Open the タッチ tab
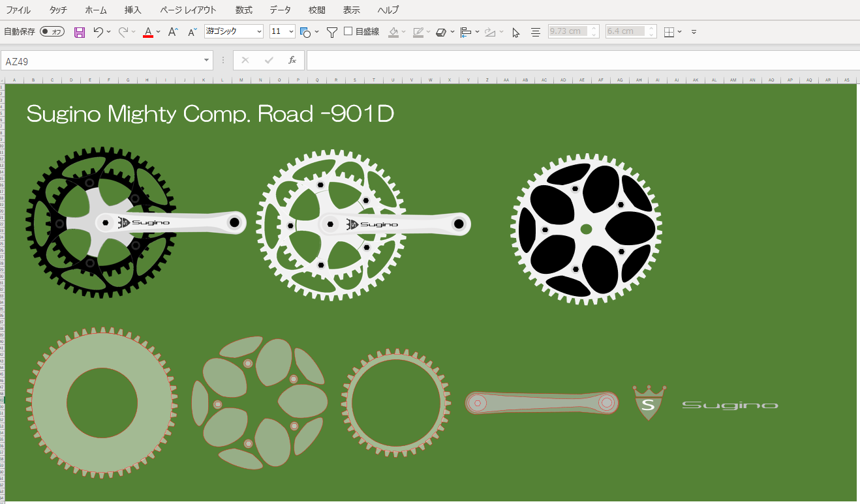860x504 pixels. click(x=58, y=10)
